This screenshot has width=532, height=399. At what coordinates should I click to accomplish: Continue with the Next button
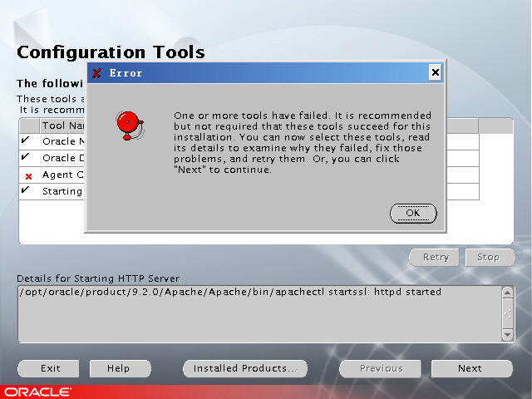pyautogui.click(x=471, y=368)
